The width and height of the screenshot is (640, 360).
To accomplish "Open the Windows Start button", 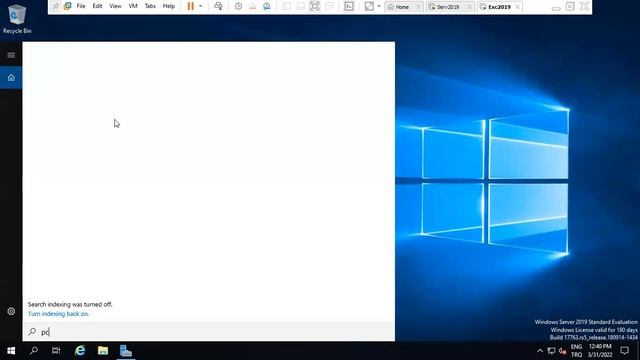I will (x=11, y=351).
